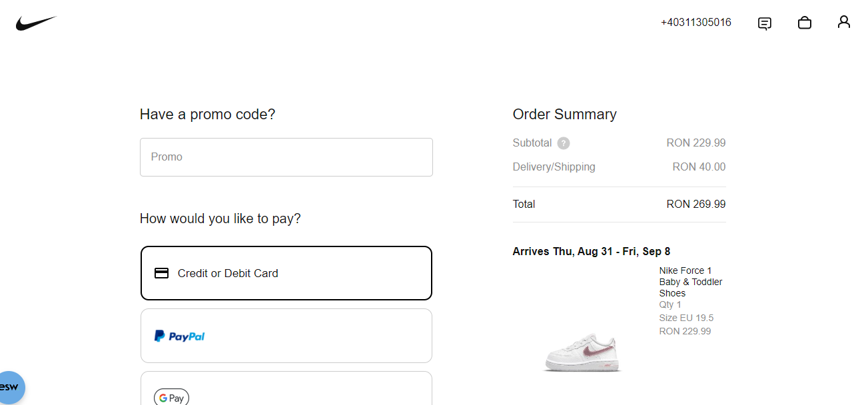Open the chat messages icon in the header
Screen dimensions: 868x405
coord(764,23)
